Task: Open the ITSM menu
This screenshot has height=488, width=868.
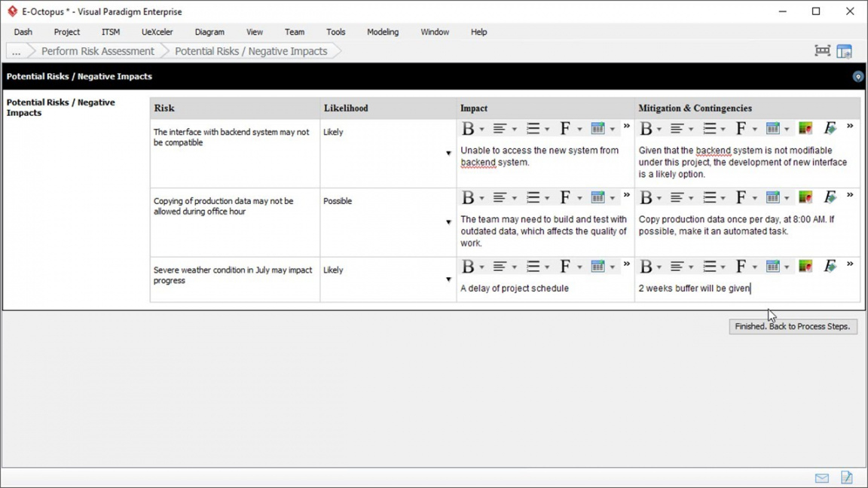Action: [x=111, y=32]
